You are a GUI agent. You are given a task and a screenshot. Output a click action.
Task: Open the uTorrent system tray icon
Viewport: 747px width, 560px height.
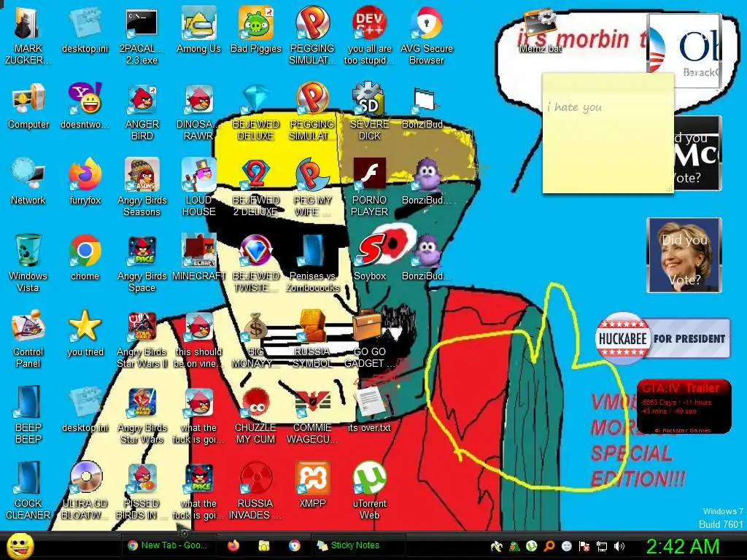(532, 547)
